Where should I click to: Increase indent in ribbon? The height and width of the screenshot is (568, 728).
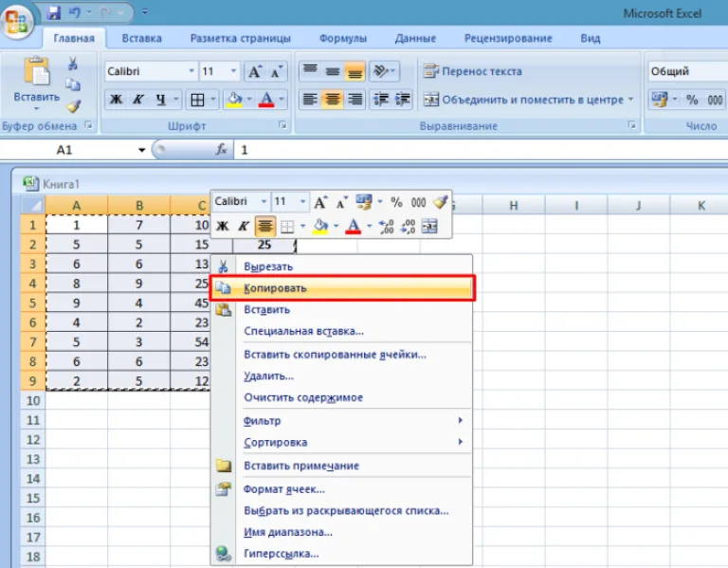tap(402, 99)
